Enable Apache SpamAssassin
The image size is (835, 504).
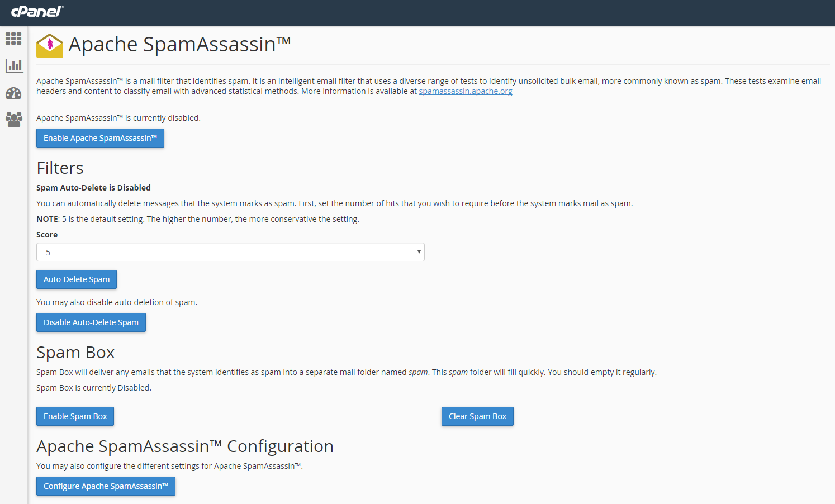(100, 137)
